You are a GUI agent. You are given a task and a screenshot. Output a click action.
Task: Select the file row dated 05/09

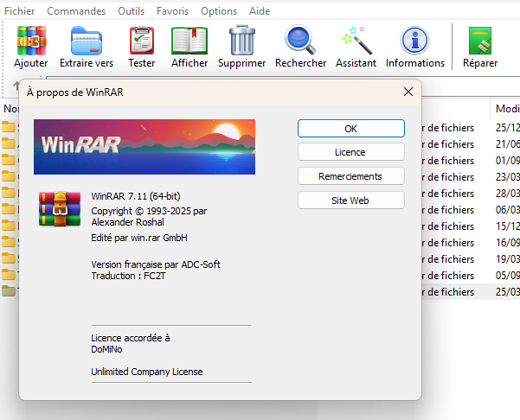471,276
